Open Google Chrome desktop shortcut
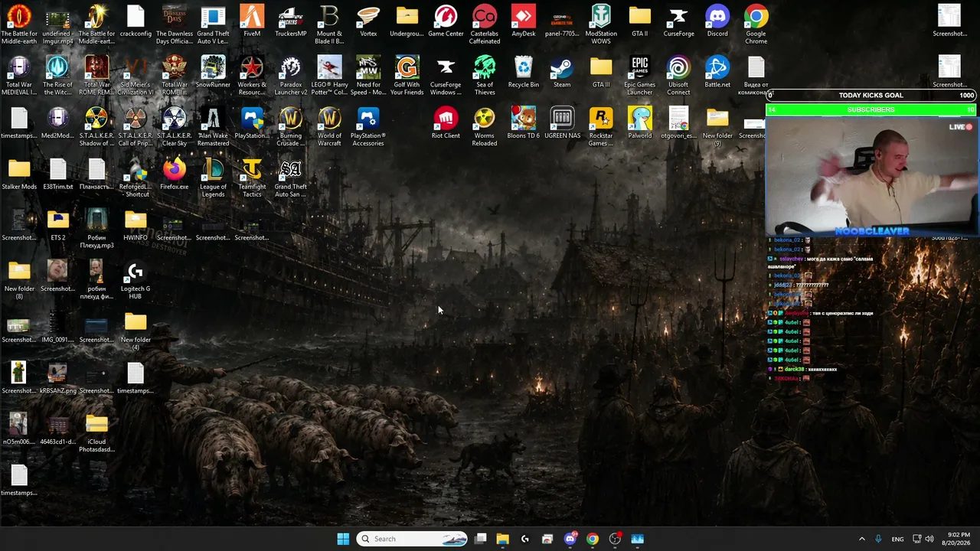This screenshot has height=551, width=980. click(x=756, y=24)
